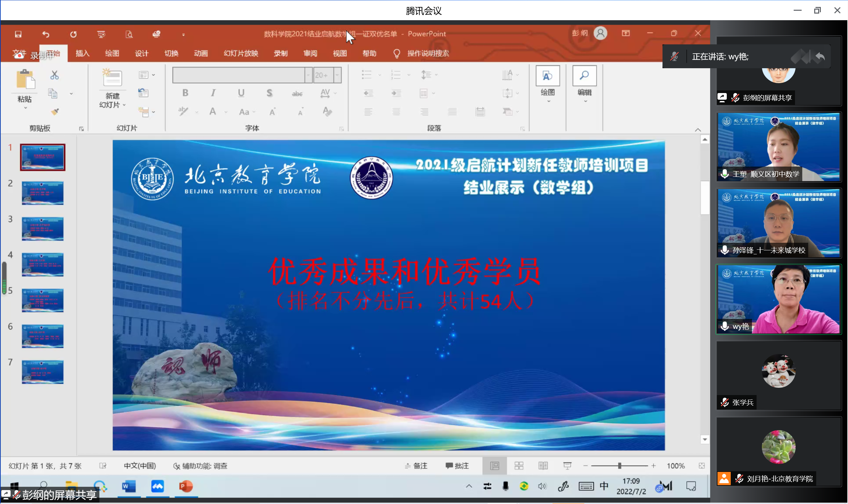The width and height of the screenshot is (848, 504).
Task: Align paragraph text to the left
Action: [368, 111]
